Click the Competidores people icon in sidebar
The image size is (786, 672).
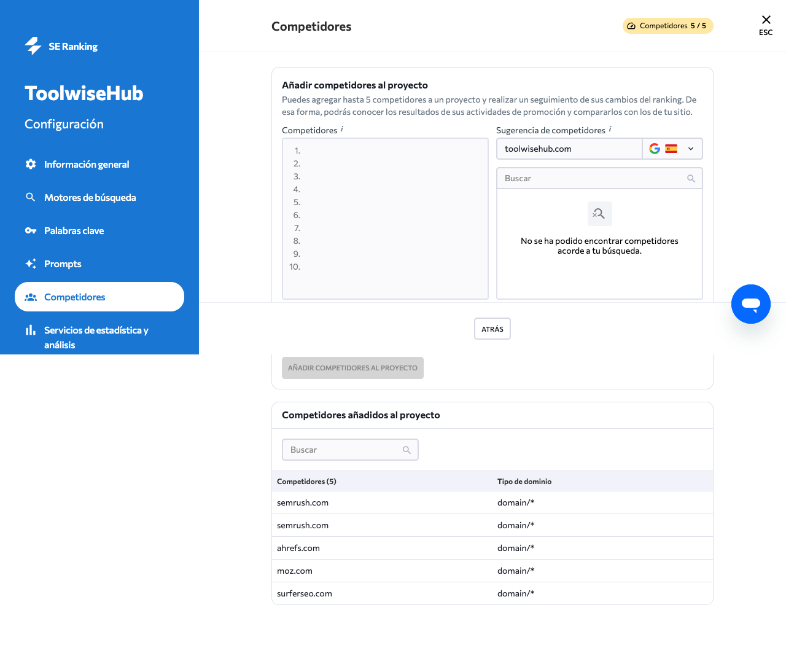[31, 297]
